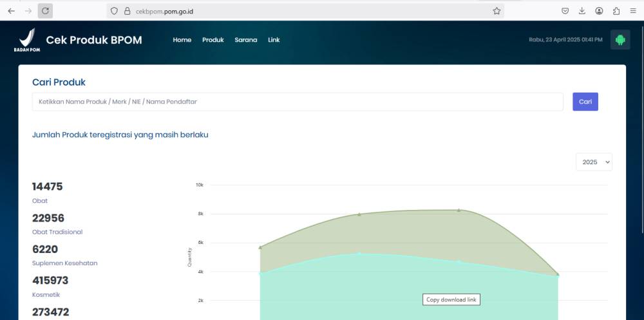Click the Obat Tradisional label
Screen dimensions: 644x320
pyautogui.click(x=57, y=232)
